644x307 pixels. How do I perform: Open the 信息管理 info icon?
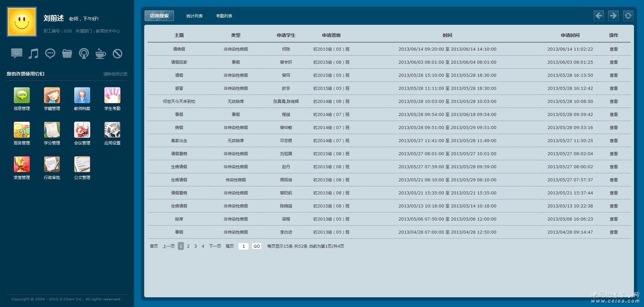point(22,96)
